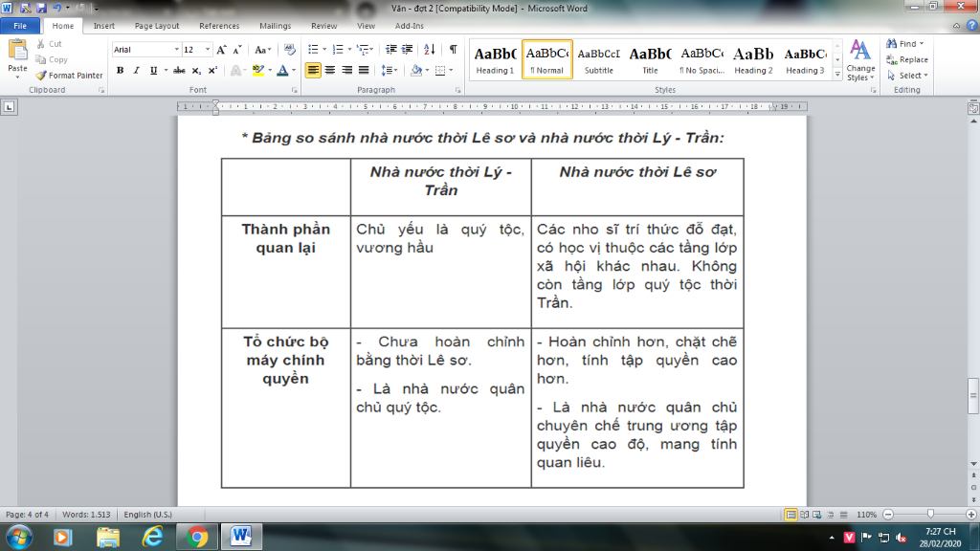980x551 pixels.
Task: Select Center alignment
Action: point(330,70)
